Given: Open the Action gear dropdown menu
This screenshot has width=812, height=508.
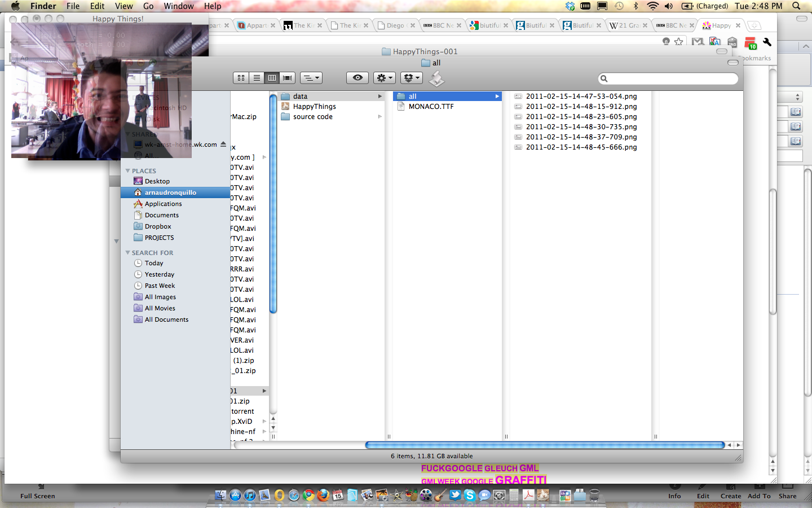Looking at the screenshot, I should [384, 78].
